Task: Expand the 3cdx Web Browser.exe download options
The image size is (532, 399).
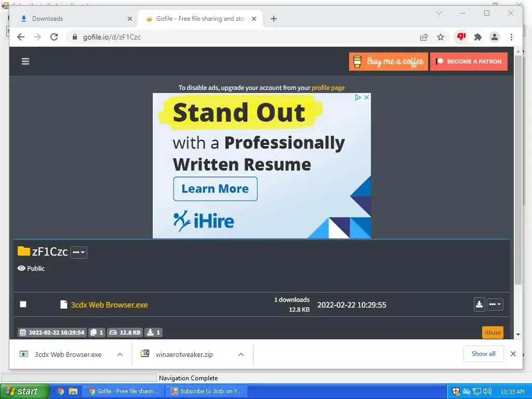Action: (120, 354)
